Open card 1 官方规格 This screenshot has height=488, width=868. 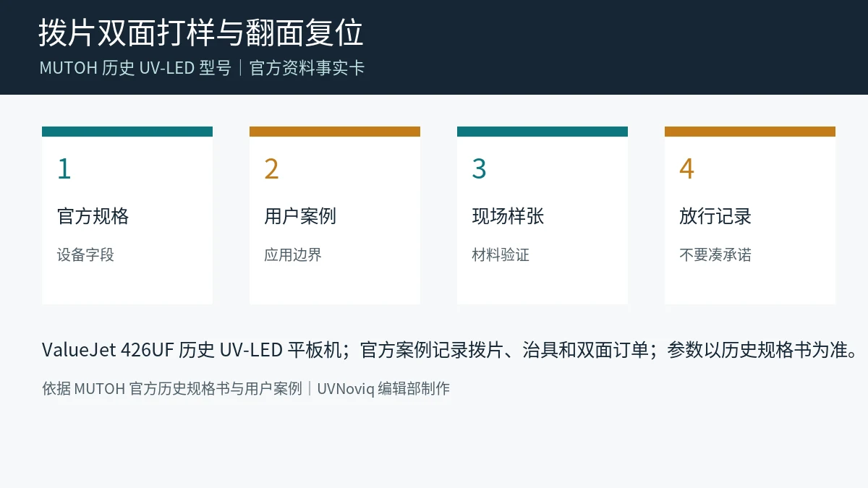tap(127, 215)
